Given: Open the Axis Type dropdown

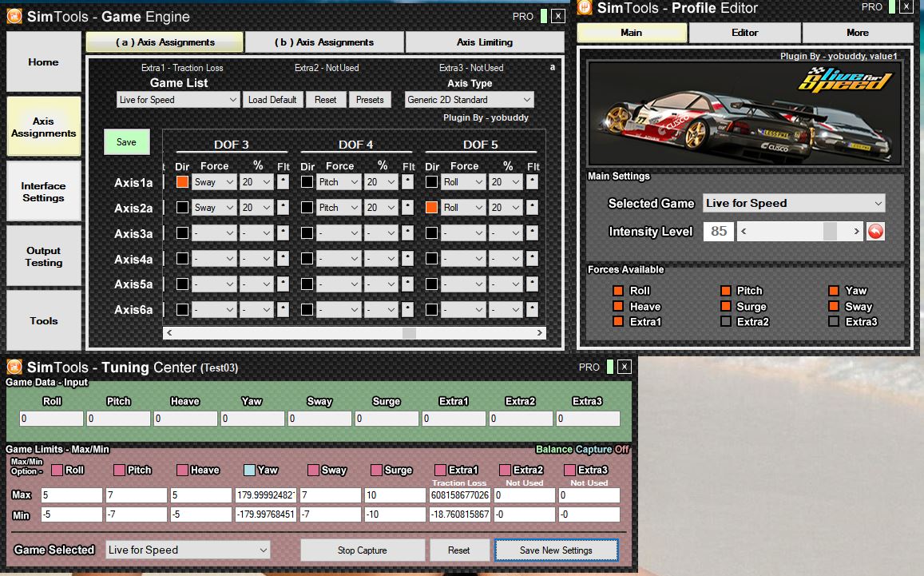Looking at the screenshot, I should point(469,100).
